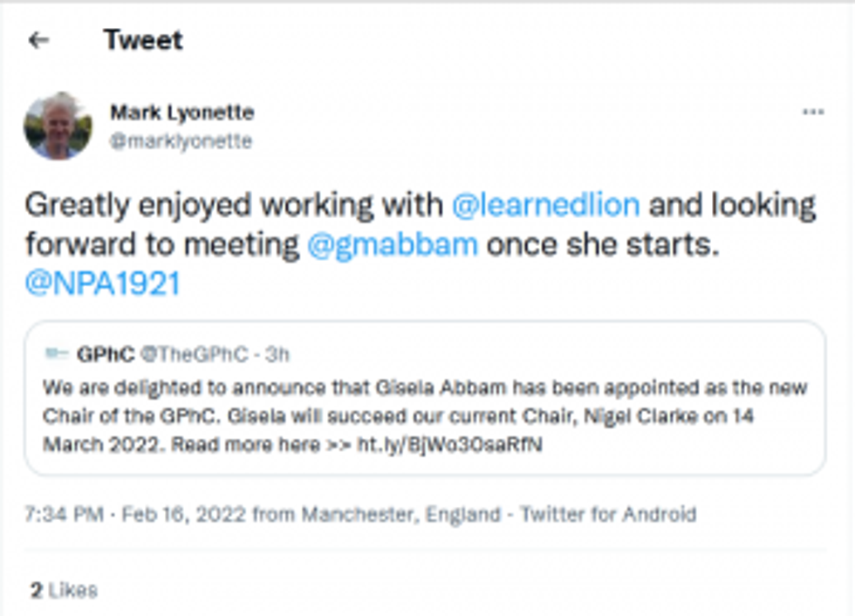The height and width of the screenshot is (616, 855).
Task: Click Mark Lyonette's profile photo
Action: (x=58, y=126)
